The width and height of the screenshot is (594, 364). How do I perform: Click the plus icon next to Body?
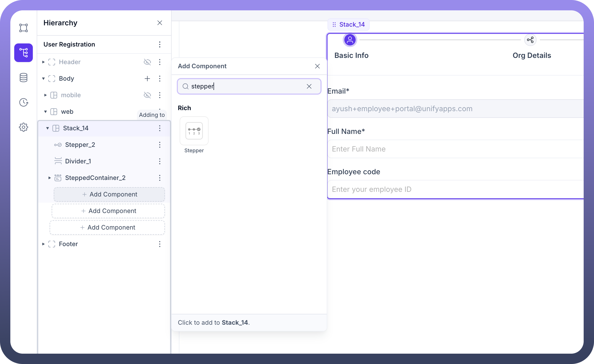pyautogui.click(x=147, y=79)
